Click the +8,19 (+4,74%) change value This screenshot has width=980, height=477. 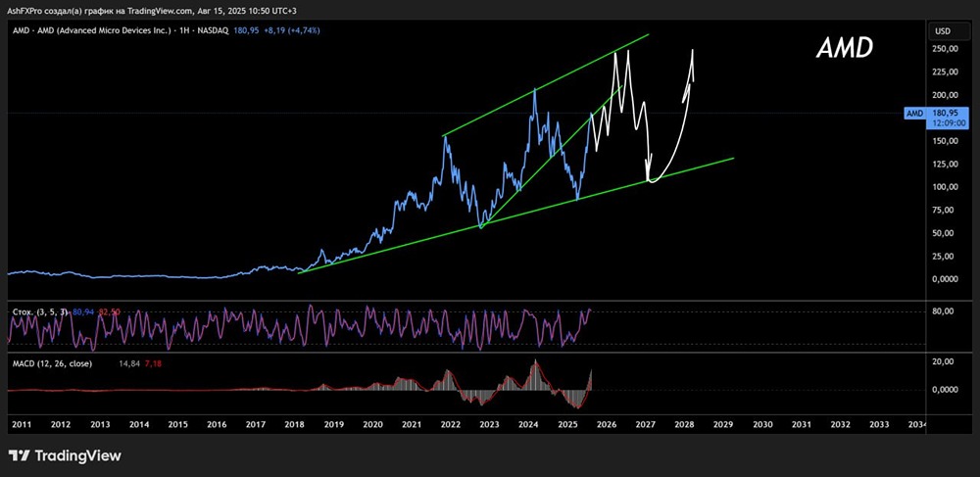click(x=291, y=30)
